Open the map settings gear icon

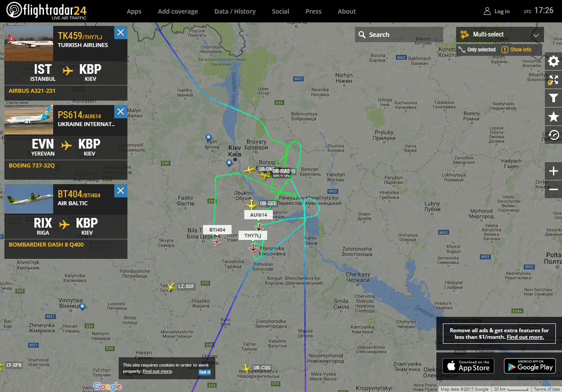click(x=553, y=61)
